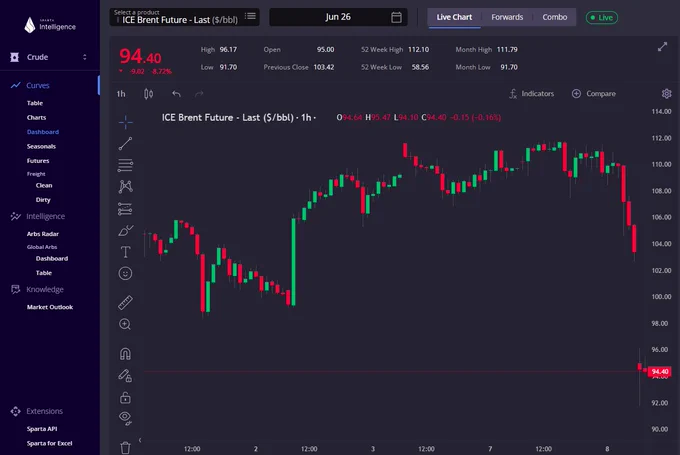Open the forecasting and measurement tool
The width and height of the screenshot is (680, 455).
click(125, 209)
